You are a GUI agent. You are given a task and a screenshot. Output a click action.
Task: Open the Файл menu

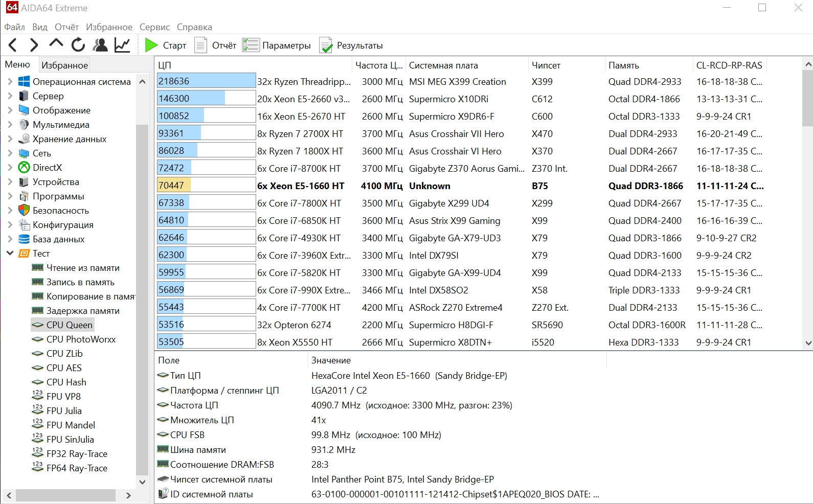[15, 27]
